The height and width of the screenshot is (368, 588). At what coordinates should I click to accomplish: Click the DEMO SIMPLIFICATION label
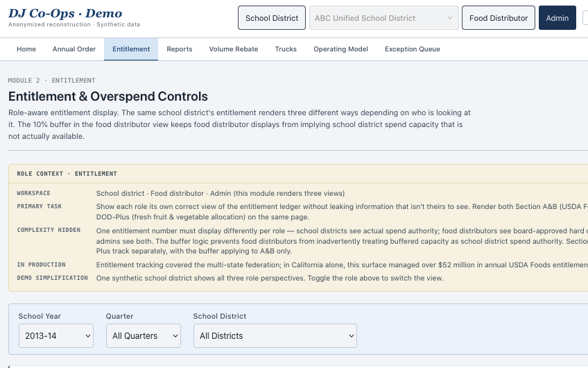pos(53,278)
